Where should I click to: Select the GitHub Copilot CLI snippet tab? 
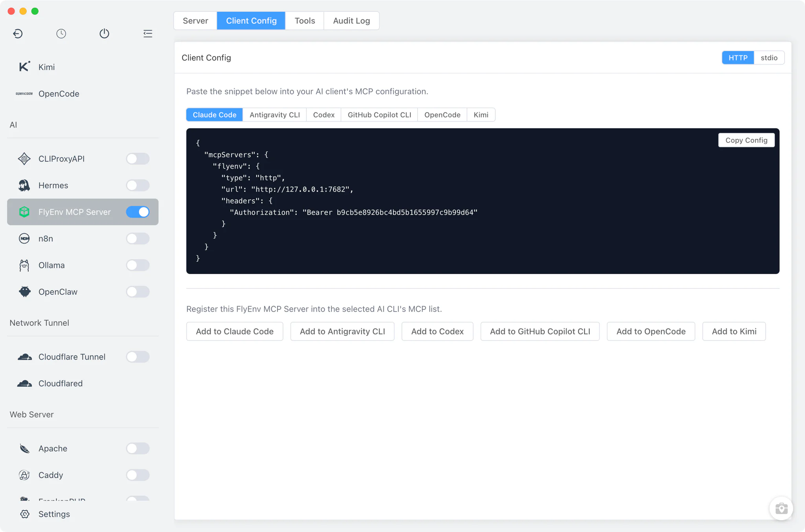click(379, 115)
